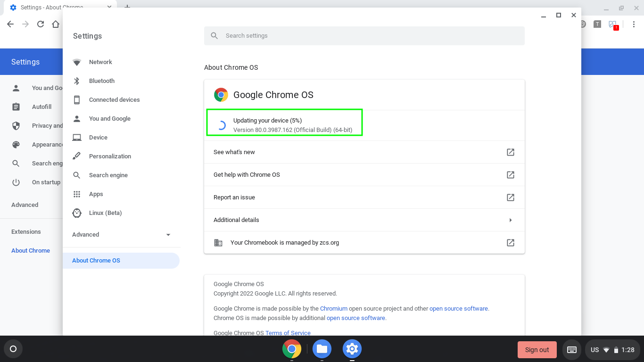Click Copyright 2022 Google LLC text
Image resolution: width=644 pixels, height=362 pixels.
click(275, 294)
